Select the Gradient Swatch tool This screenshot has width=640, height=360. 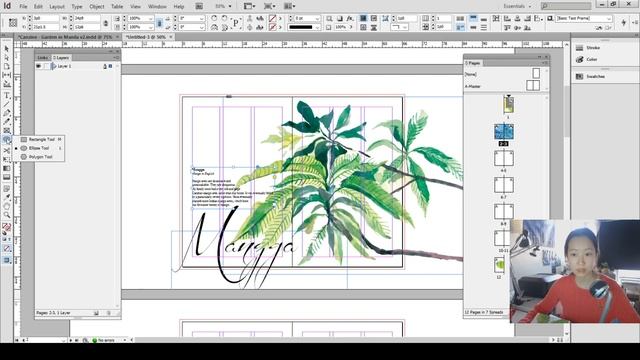pos(7,168)
